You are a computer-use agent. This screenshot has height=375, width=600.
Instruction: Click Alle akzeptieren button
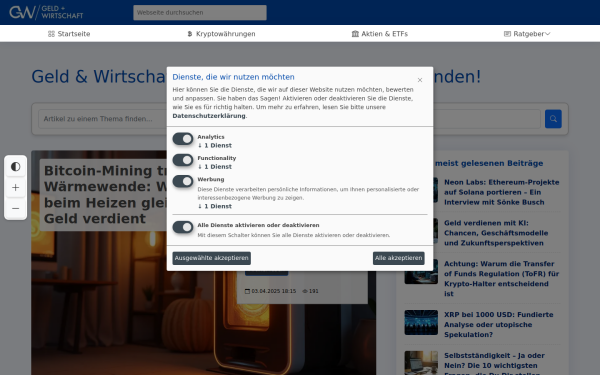pos(399,258)
